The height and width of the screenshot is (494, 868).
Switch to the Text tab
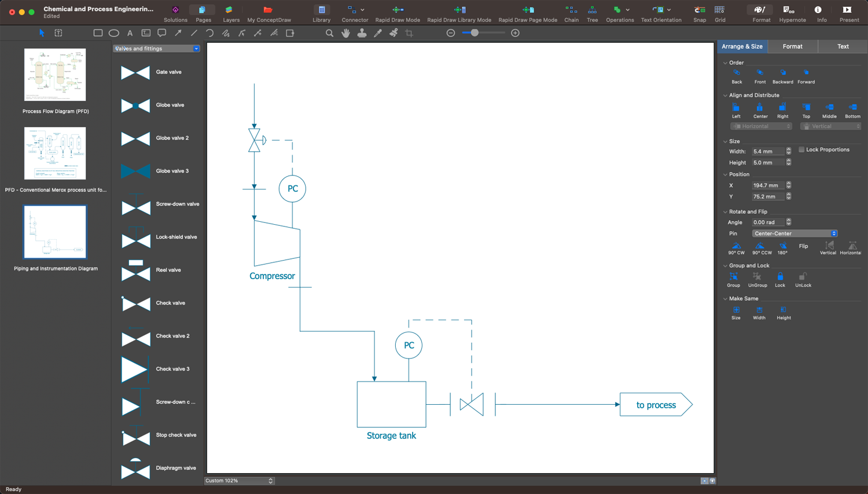843,46
